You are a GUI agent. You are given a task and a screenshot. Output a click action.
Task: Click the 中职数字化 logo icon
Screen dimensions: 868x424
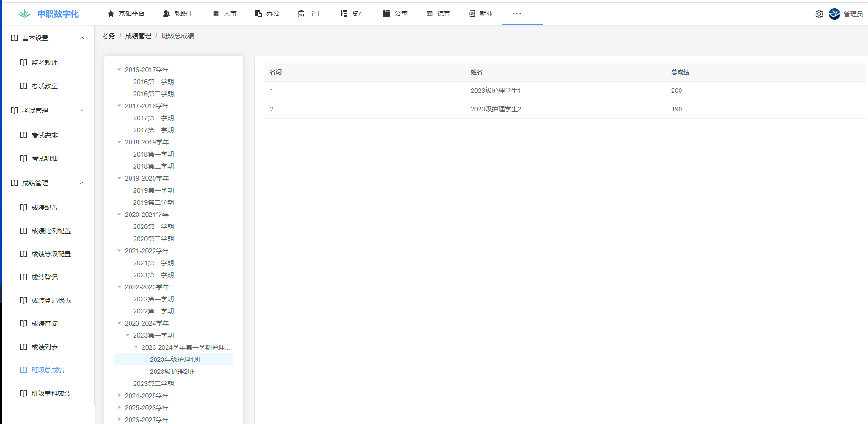tap(24, 14)
